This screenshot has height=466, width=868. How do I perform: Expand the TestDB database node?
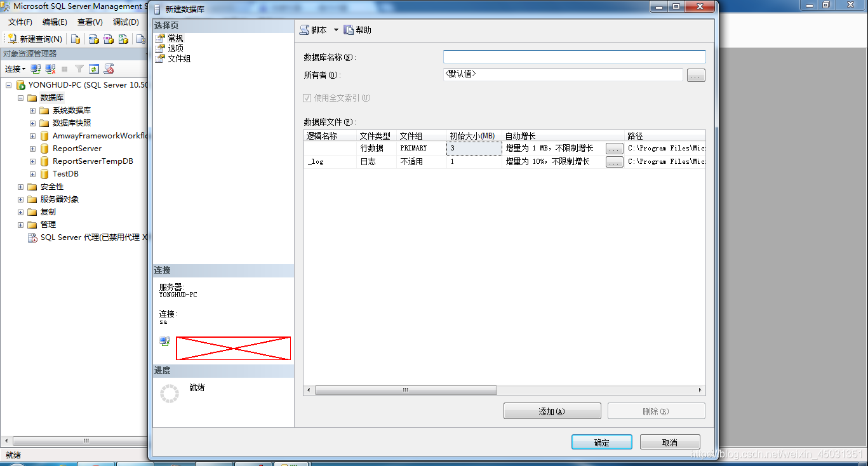pos(32,174)
